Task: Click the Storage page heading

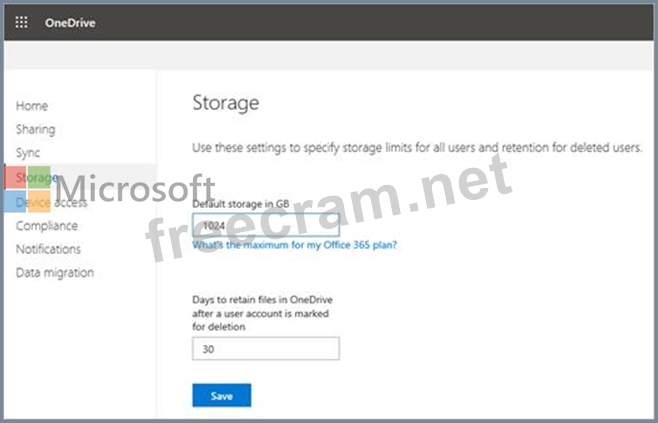Action: click(x=226, y=103)
